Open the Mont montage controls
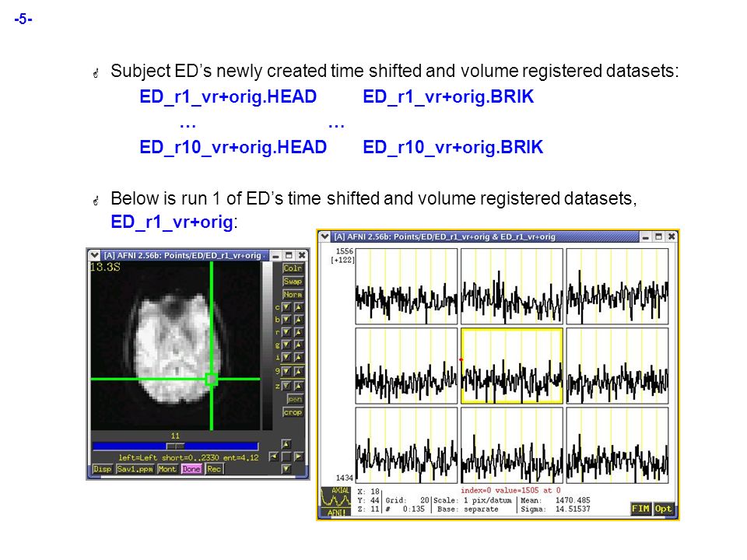747x560 pixels. coord(167,469)
